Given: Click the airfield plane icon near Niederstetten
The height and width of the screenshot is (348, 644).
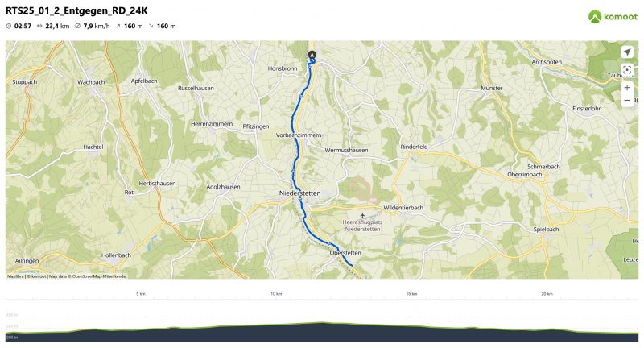Looking at the screenshot, I should (x=362, y=215).
